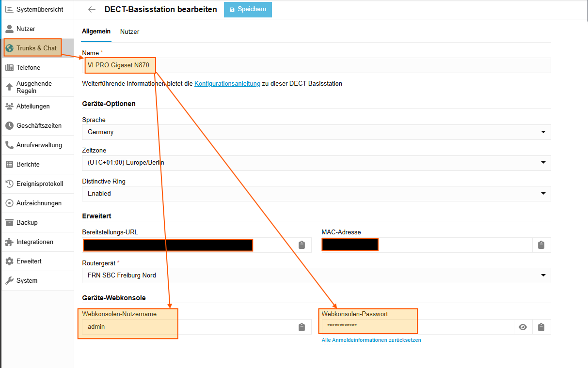
Task: Copy the MAC-Adresse to clipboard
Action: click(x=541, y=245)
